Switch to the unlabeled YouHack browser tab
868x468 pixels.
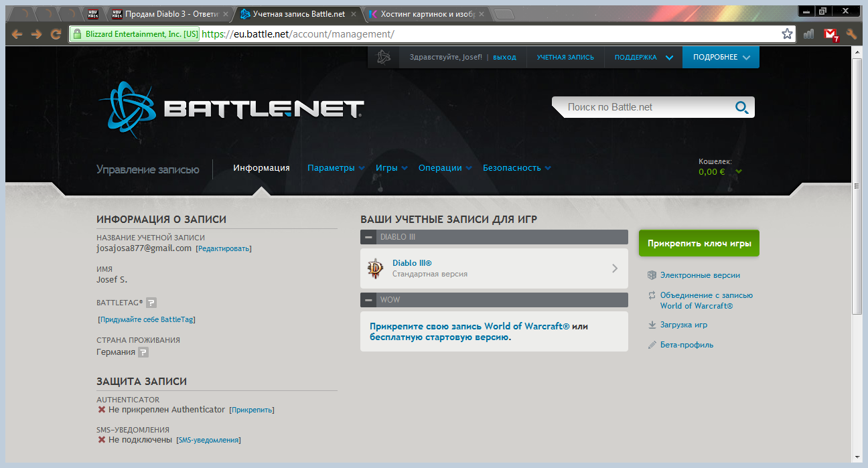click(x=94, y=14)
